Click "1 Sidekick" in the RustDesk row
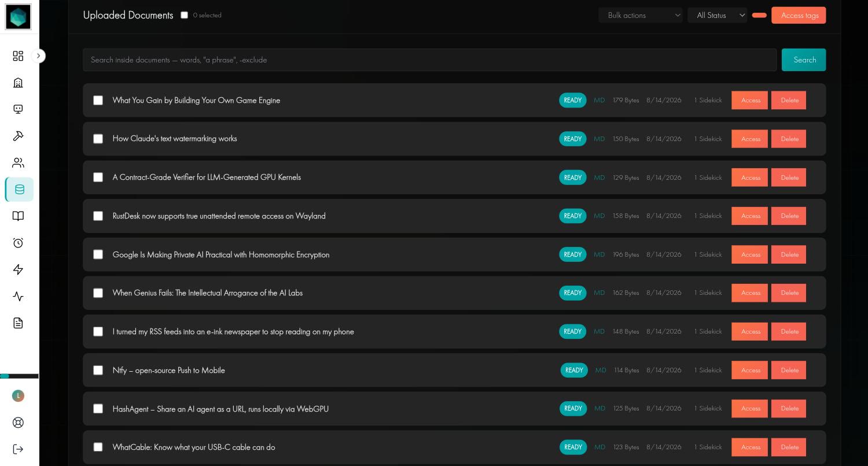The height and width of the screenshot is (466, 868). click(x=708, y=216)
